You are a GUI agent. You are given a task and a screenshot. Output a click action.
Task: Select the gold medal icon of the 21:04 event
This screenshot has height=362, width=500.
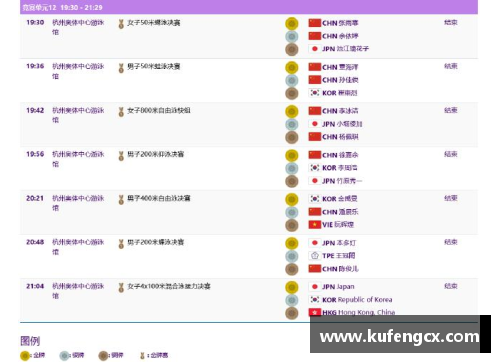pos(292,287)
